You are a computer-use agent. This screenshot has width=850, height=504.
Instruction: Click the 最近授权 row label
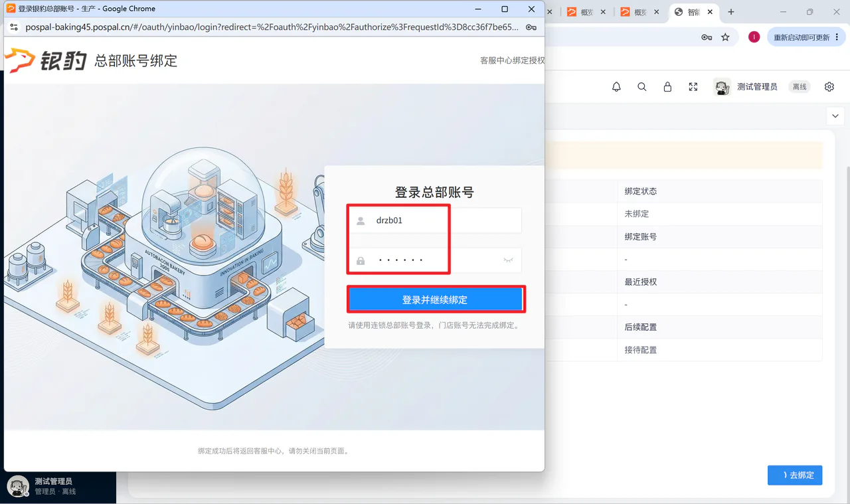tap(641, 282)
